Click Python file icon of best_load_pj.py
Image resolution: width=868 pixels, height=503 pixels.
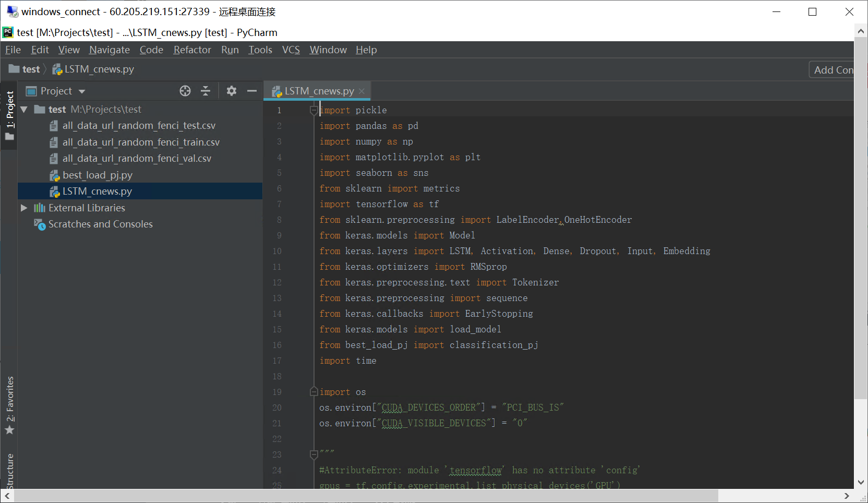click(x=54, y=175)
